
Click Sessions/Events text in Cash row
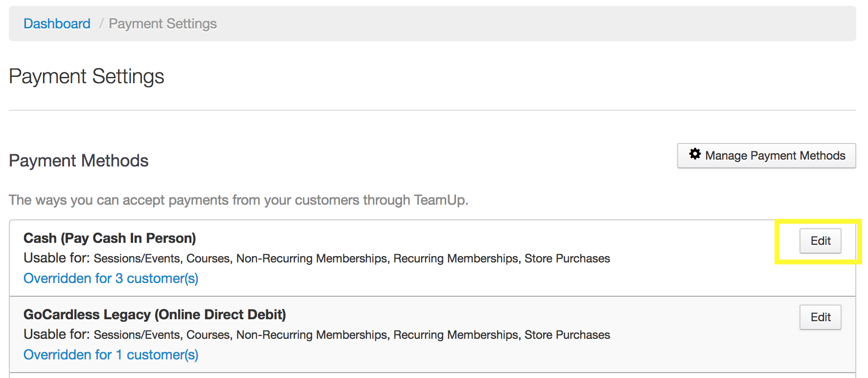pyautogui.click(x=137, y=259)
